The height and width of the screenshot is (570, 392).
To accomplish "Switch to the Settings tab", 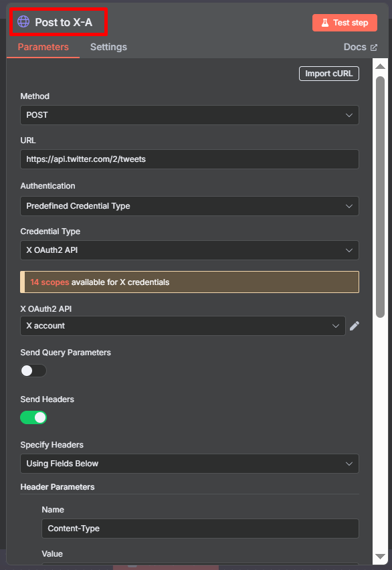I will click(108, 47).
